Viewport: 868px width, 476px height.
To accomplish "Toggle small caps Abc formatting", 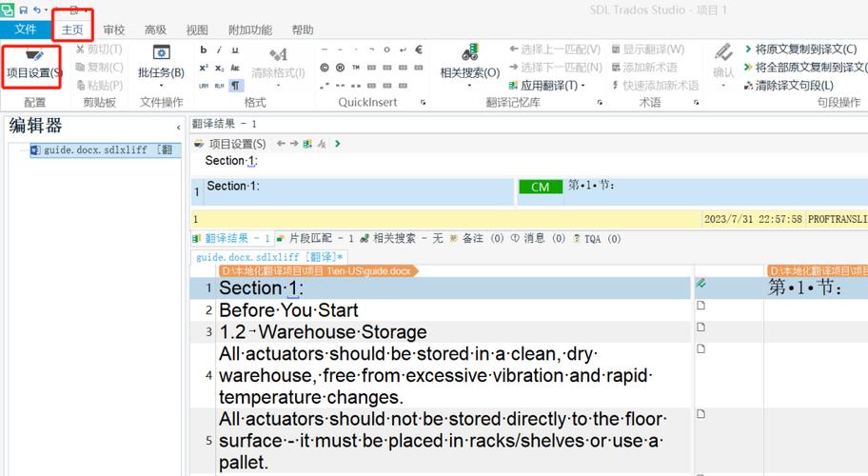I will (x=235, y=68).
